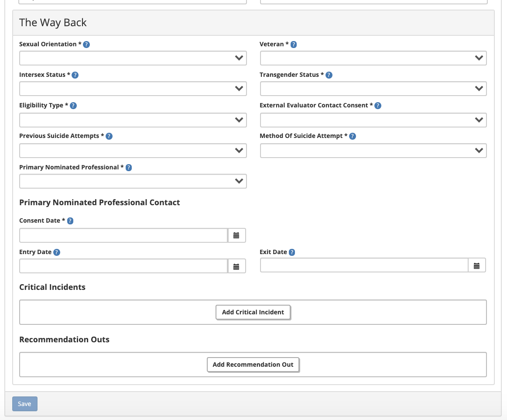Click Intersex Status help icon

point(75,75)
